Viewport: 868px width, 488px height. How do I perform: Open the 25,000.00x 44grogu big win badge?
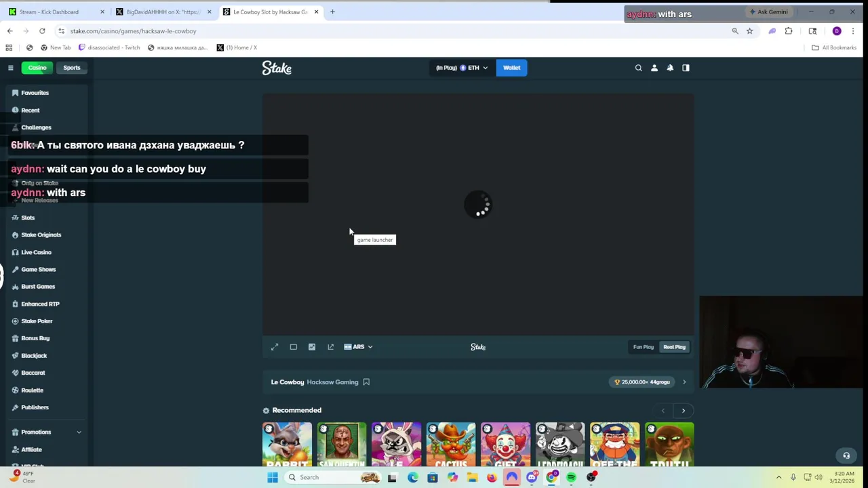point(643,382)
